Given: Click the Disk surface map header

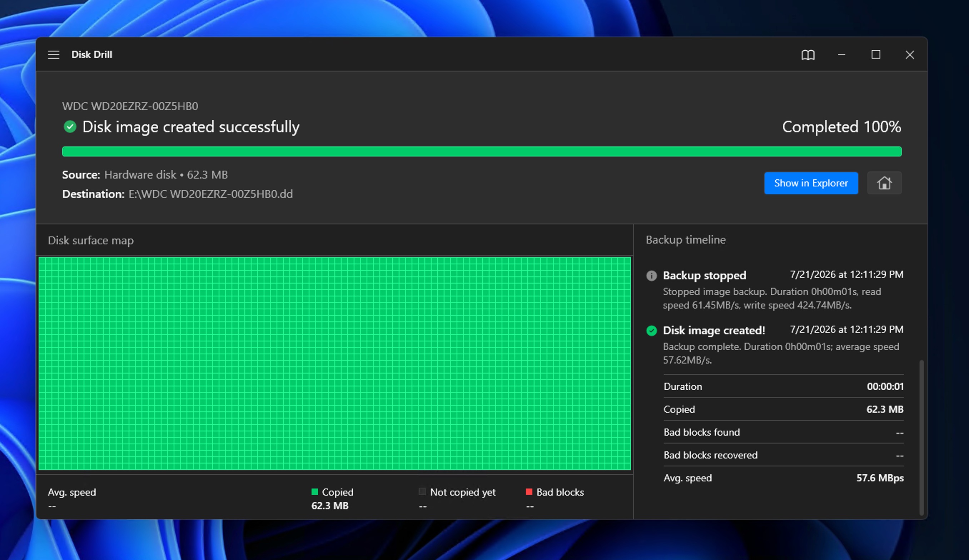Looking at the screenshot, I should click(91, 241).
